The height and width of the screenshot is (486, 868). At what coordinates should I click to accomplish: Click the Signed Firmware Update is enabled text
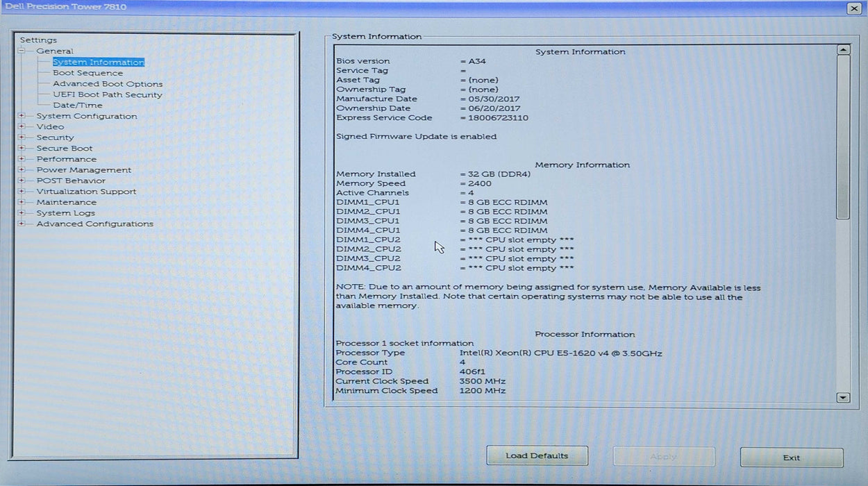[x=417, y=137]
